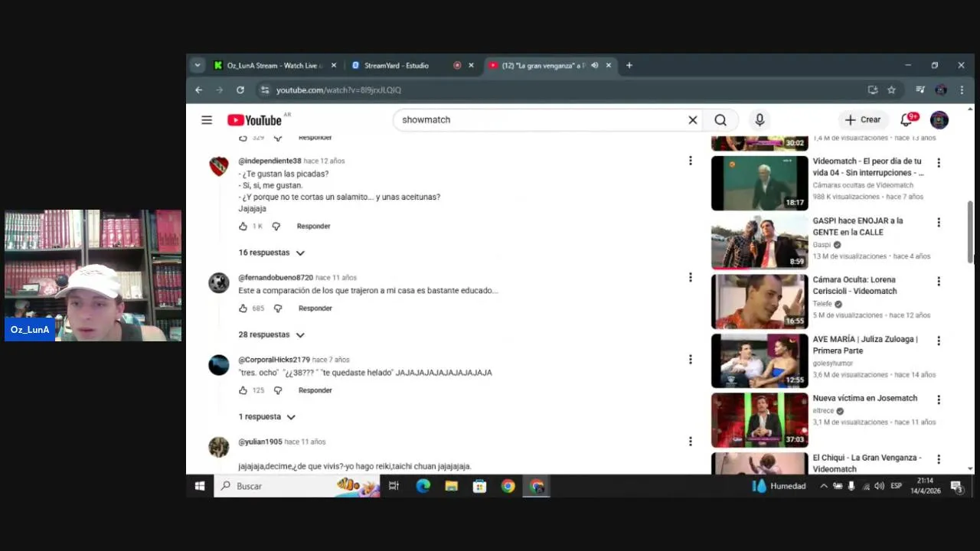
Task: Open Microsoft Edge from taskbar
Action: click(423, 486)
